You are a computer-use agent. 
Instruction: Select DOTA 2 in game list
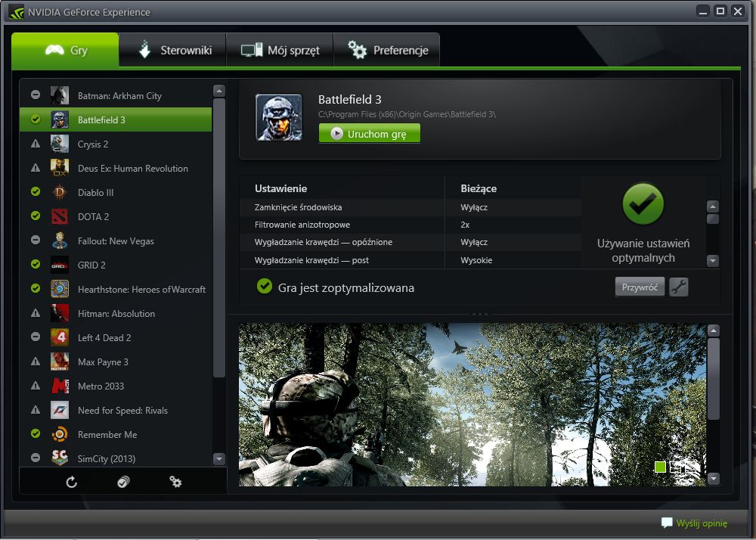tap(116, 216)
